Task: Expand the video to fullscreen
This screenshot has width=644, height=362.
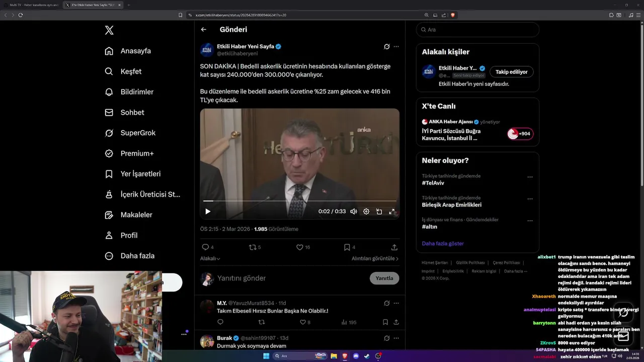Action: pos(392,212)
